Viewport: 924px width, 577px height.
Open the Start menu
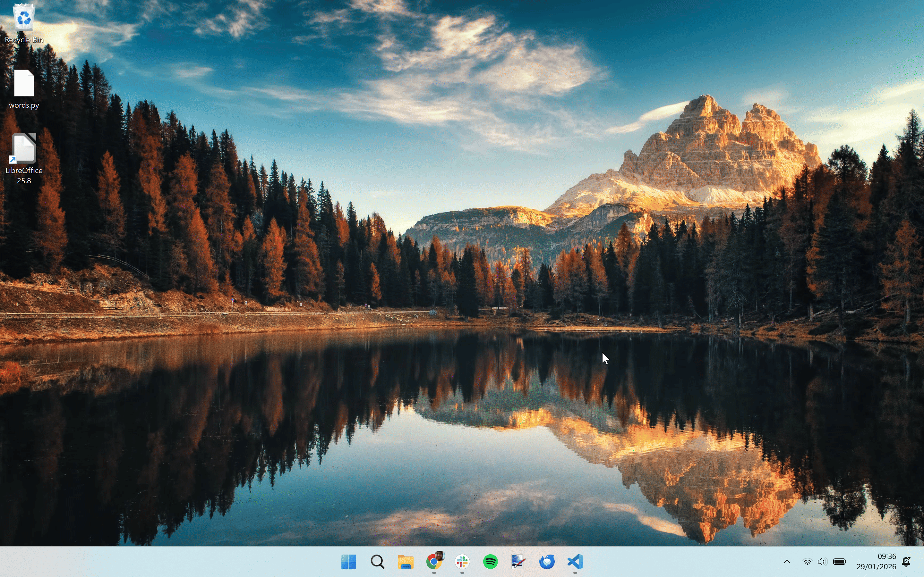pyautogui.click(x=348, y=562)
